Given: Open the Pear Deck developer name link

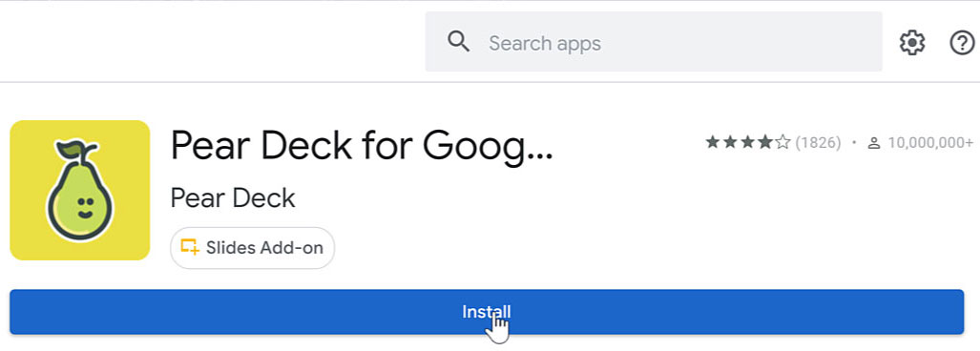Looking at the screenshot, I should 233,198.
